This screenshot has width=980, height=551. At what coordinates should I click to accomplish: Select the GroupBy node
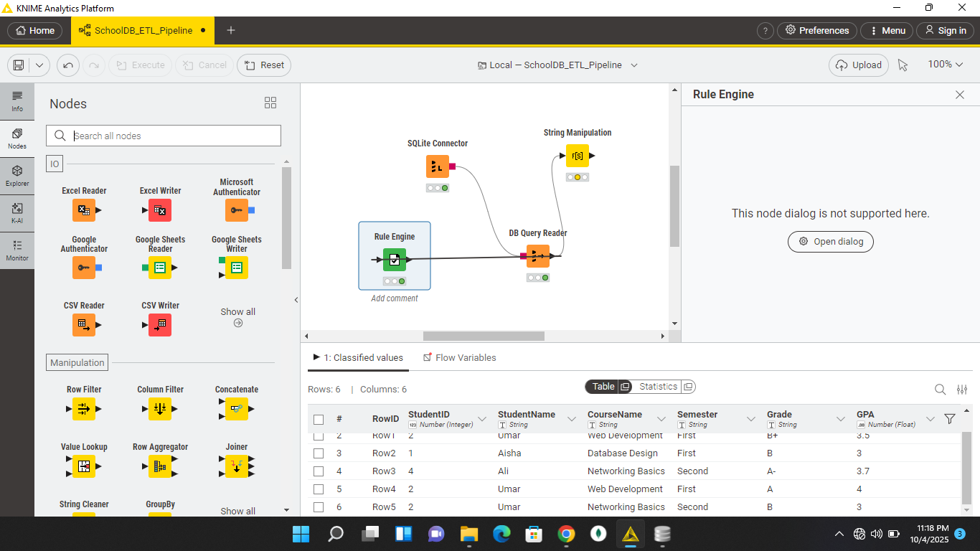(160, 517)
